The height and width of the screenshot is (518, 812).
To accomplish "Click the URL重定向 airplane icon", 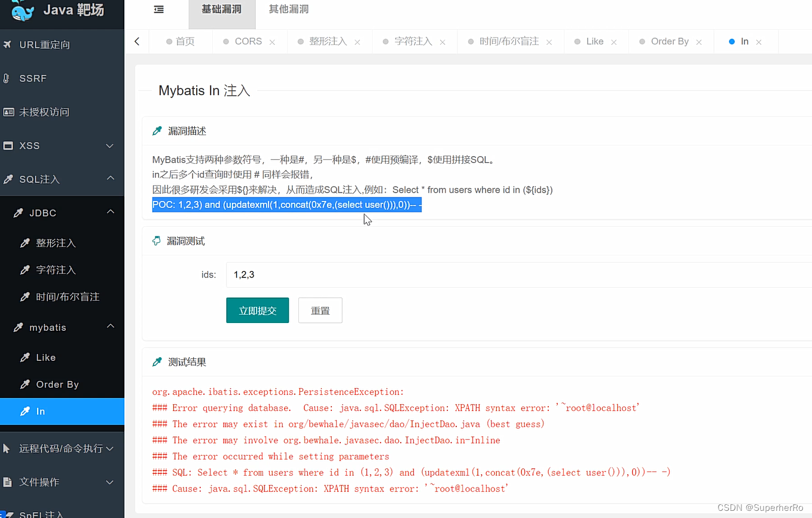I will click(x=8, y=44).
